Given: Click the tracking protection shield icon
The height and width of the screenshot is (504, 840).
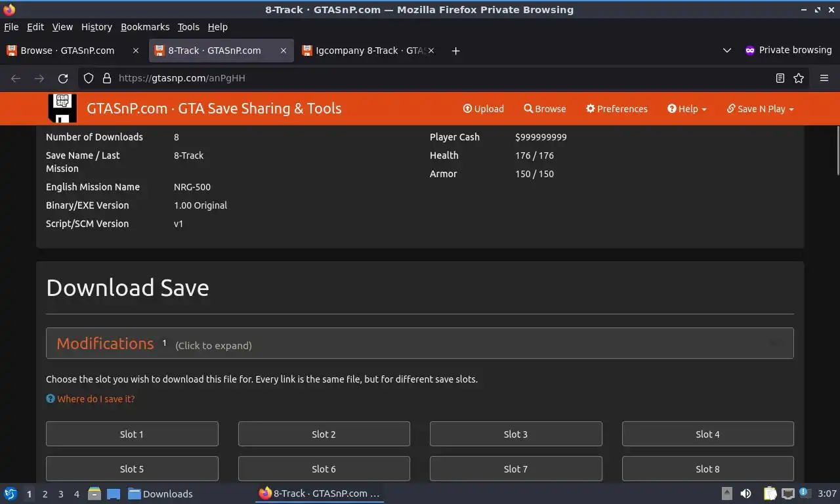Looking at the screenshot, I should click(89, 78).
